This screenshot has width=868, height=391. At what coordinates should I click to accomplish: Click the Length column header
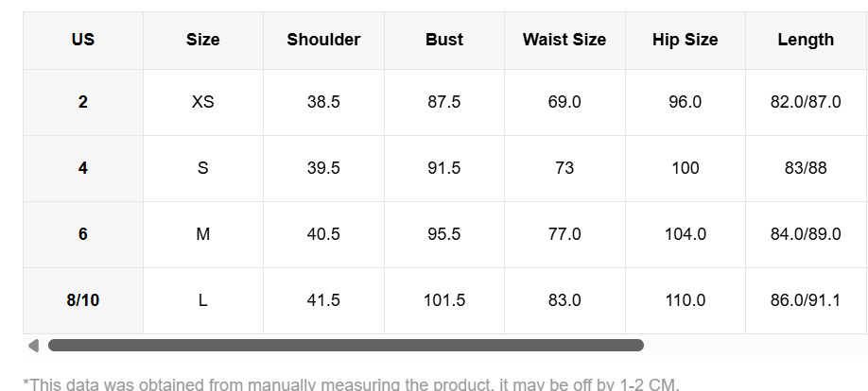click(806, 40)
